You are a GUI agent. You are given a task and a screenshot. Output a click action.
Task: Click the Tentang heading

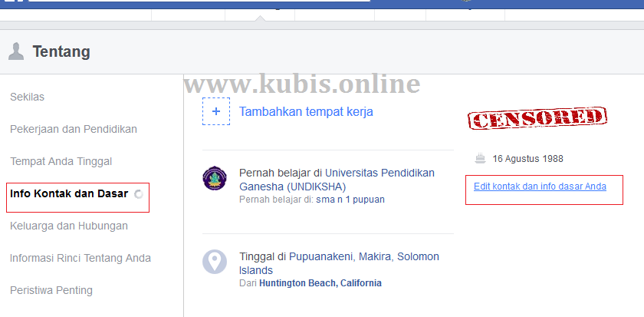click(61, 51)
